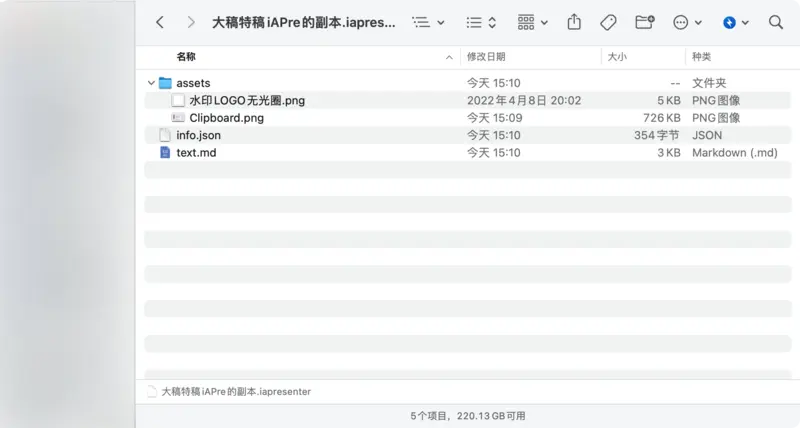Click the 3 KB size of text.md
This screenshot has height=428, width=800.
pyautogui.click(x=669, y=153)
